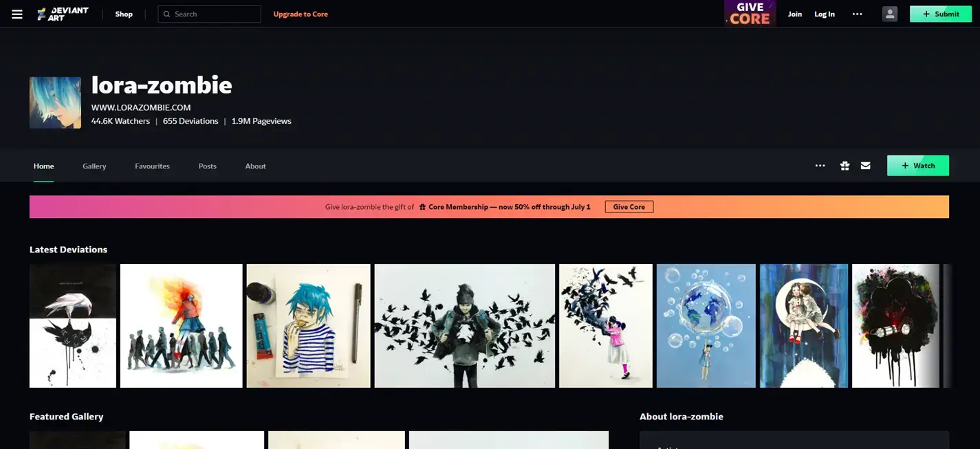
Task: Click the Featured Gallery heading
Action: [67, 417]
